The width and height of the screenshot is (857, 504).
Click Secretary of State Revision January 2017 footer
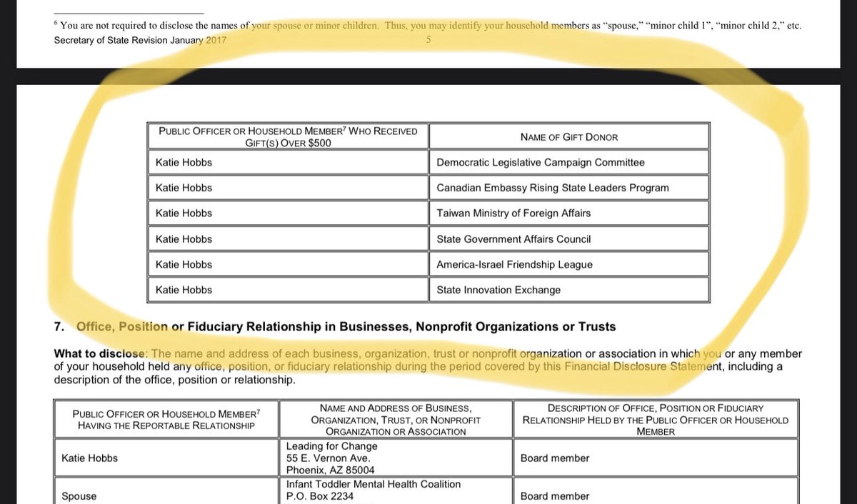pos(140,40)
